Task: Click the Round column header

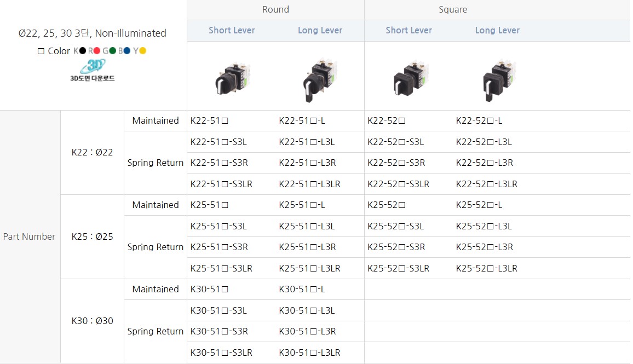Action: [275, 9]
